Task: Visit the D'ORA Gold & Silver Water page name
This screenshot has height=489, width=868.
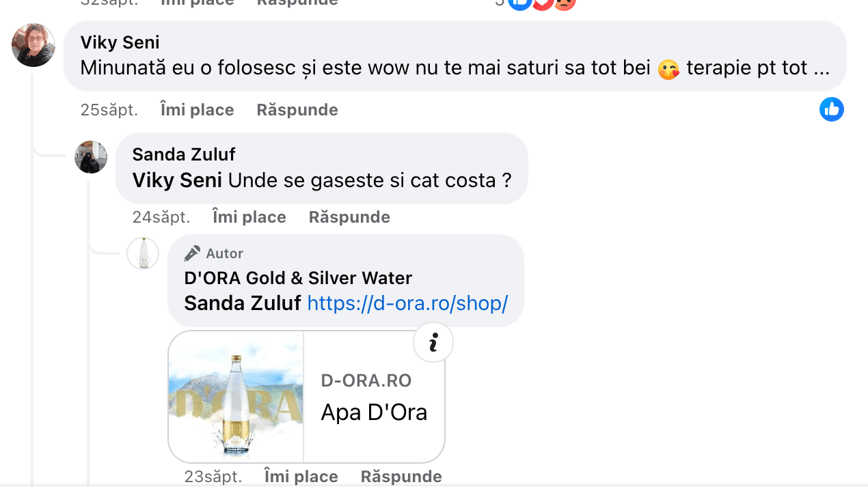Action: coord(298,278)
